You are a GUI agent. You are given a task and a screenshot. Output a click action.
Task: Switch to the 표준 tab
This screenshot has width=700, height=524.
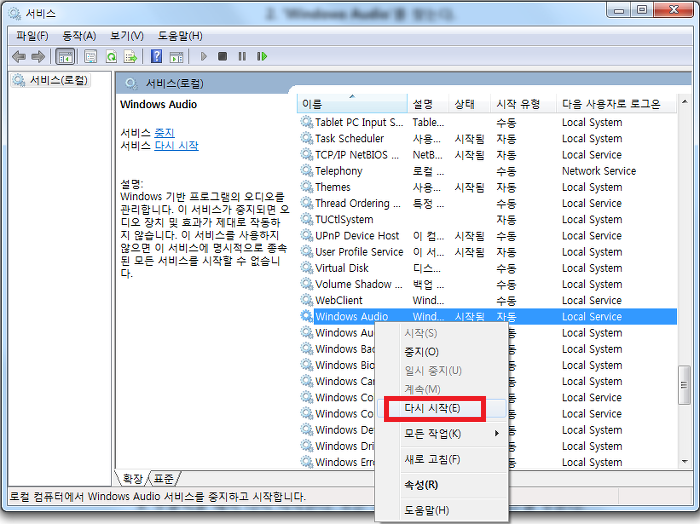click(163, 479)
